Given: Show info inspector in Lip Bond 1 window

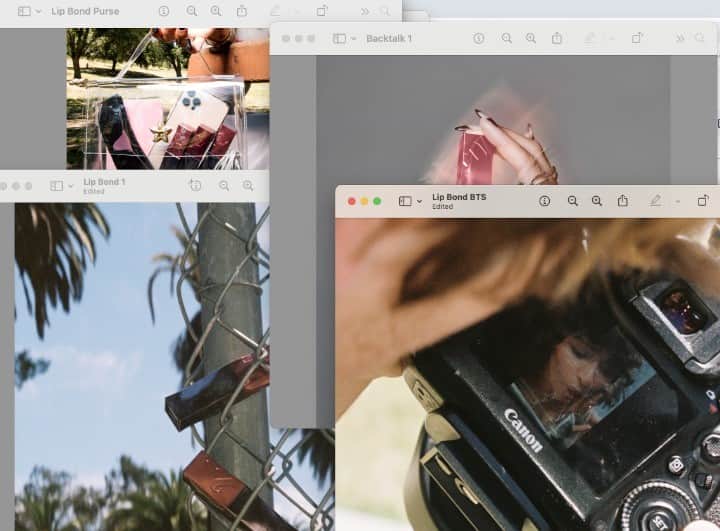Looking at the screenshot, I should coord(196,186).
